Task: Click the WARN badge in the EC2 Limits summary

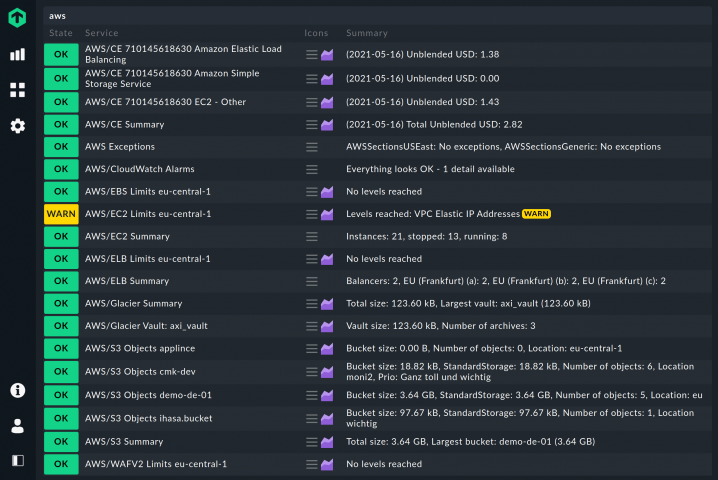Action: point(536,214)
